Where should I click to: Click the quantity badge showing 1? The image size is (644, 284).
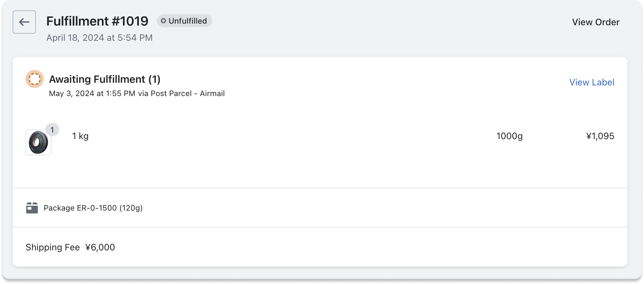[52, 130]
